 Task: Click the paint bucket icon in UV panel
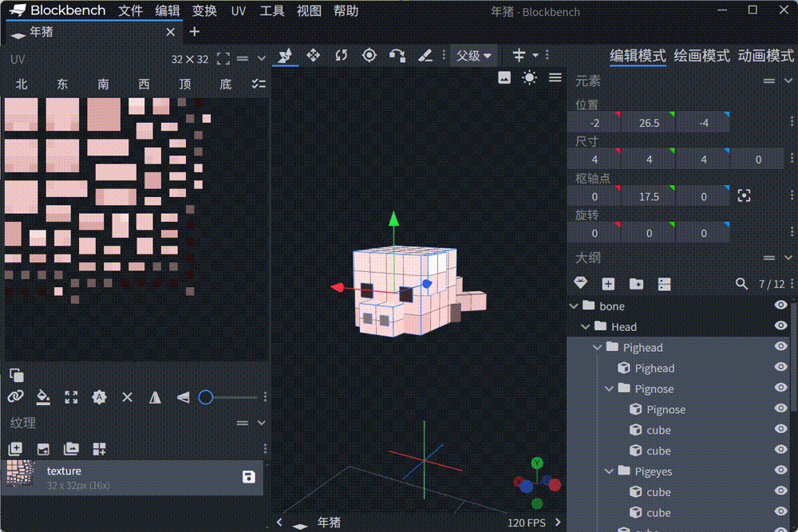[x=44, y=396]
